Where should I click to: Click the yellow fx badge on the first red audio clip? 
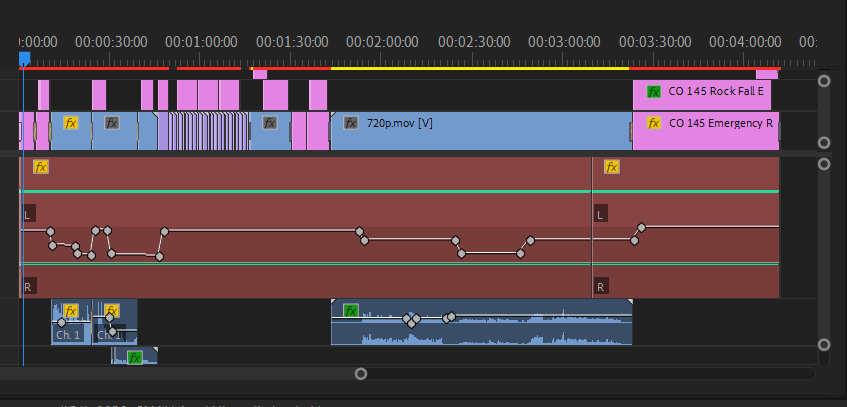tap(41, 167)
